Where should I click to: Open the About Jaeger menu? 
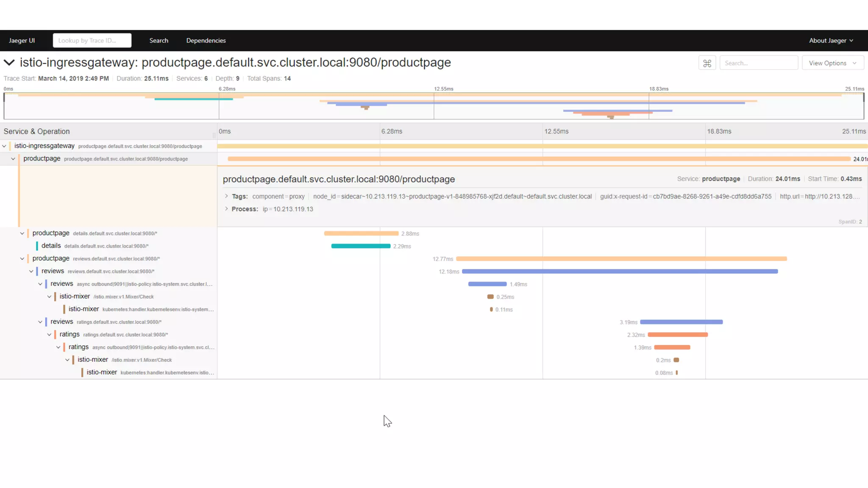(831, 41)
